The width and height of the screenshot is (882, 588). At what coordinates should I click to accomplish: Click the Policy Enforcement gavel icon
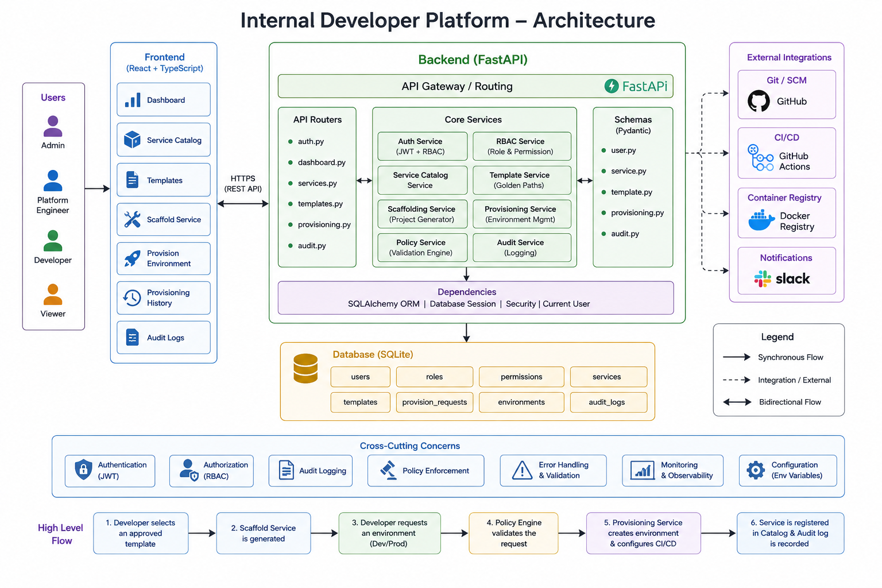click(x=389, y=470)
